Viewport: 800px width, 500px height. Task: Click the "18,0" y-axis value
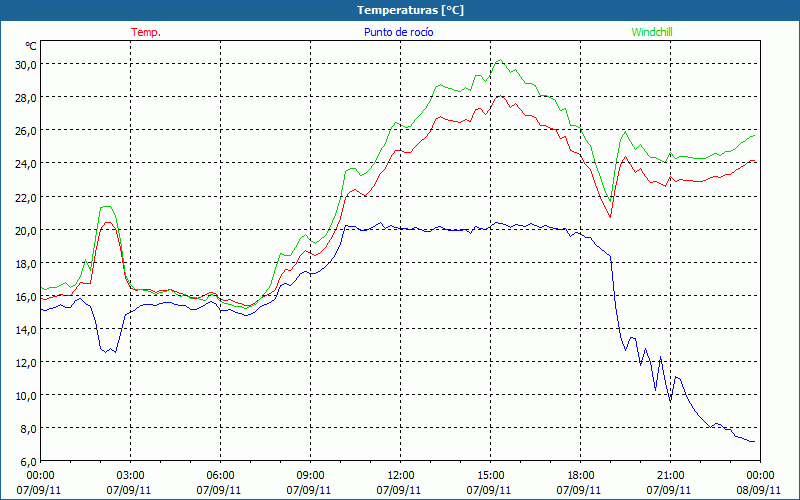[26, 263]
